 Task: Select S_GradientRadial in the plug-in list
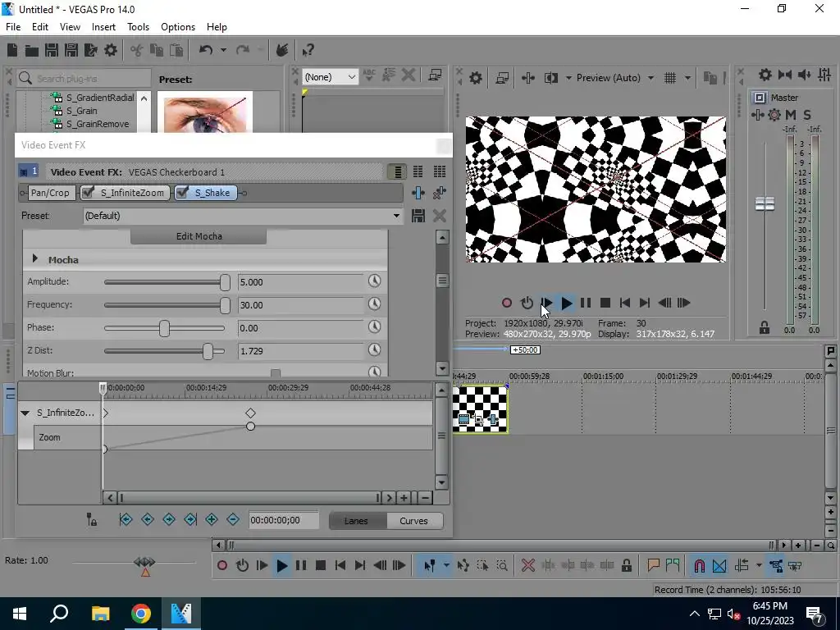[99, 98]
